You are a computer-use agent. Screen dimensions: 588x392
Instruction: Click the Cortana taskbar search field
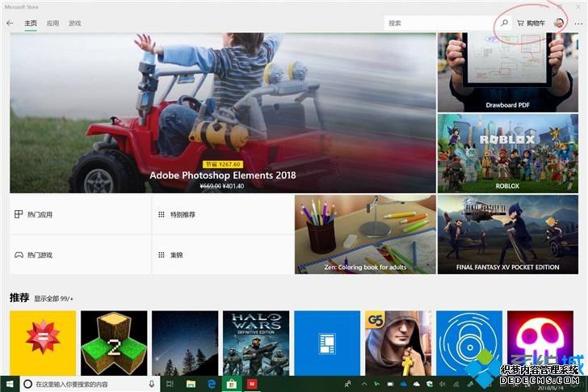point(90,384)
